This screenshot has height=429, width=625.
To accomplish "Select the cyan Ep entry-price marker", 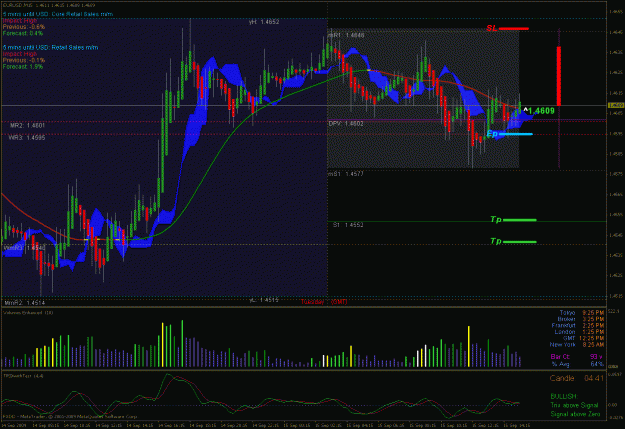I will [509, 134].
